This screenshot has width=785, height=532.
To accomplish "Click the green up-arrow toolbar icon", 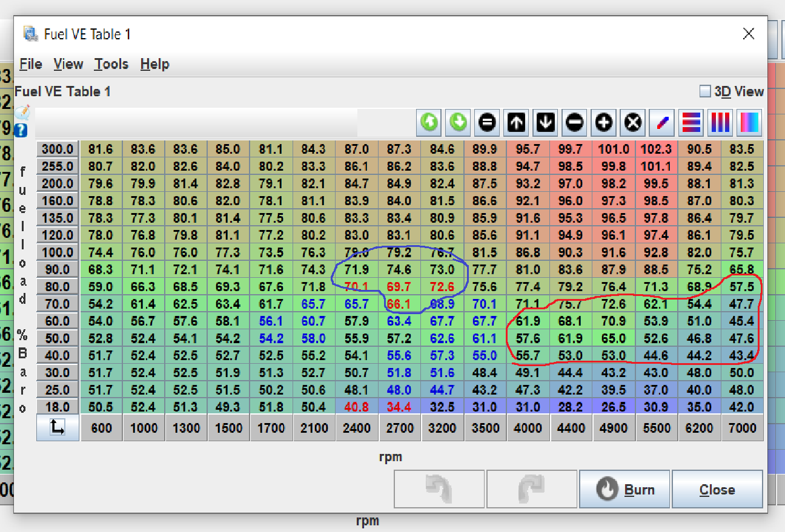I will point(429,123).
